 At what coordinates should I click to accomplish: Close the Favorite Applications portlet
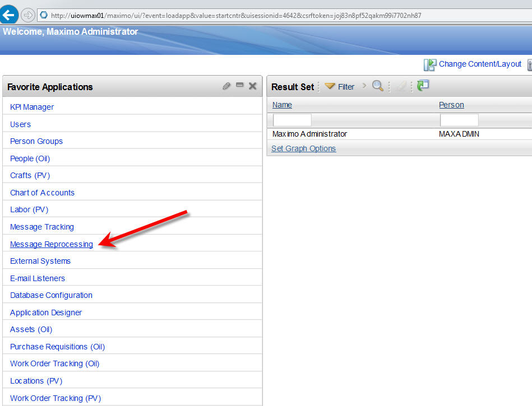click(x=252, y=86)
